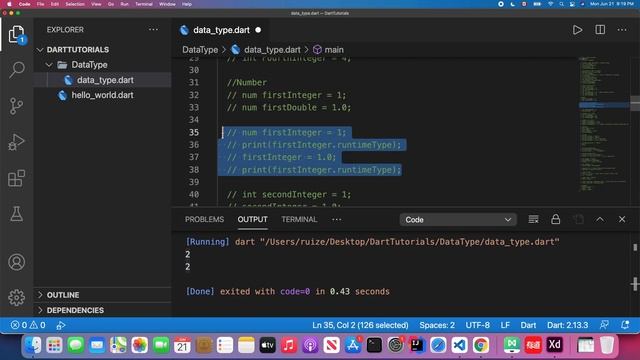Open the notifications bell in status bar
Screen dimensions: 640x360
point(625,325)
